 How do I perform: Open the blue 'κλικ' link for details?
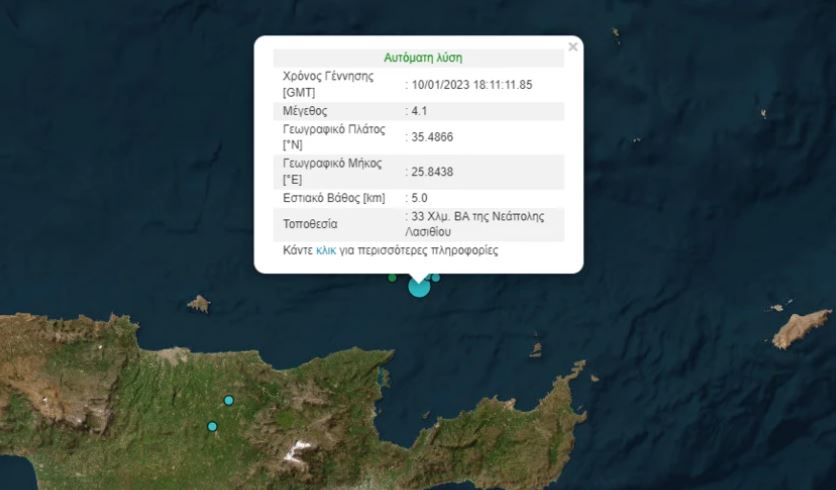[326, 251]
